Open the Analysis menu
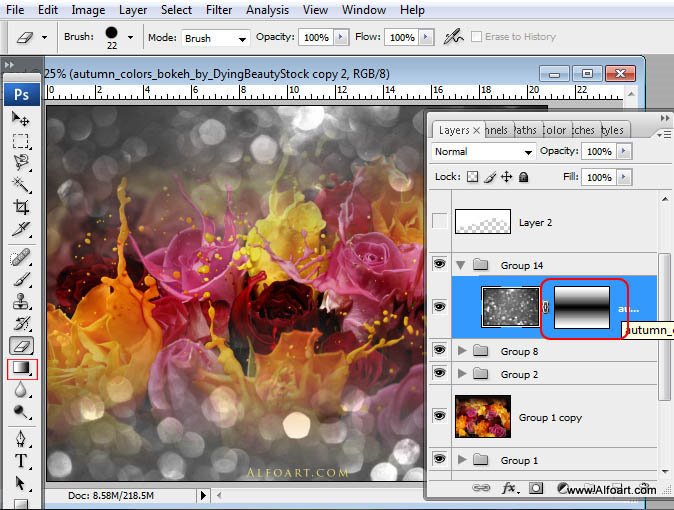 point(267,9)
